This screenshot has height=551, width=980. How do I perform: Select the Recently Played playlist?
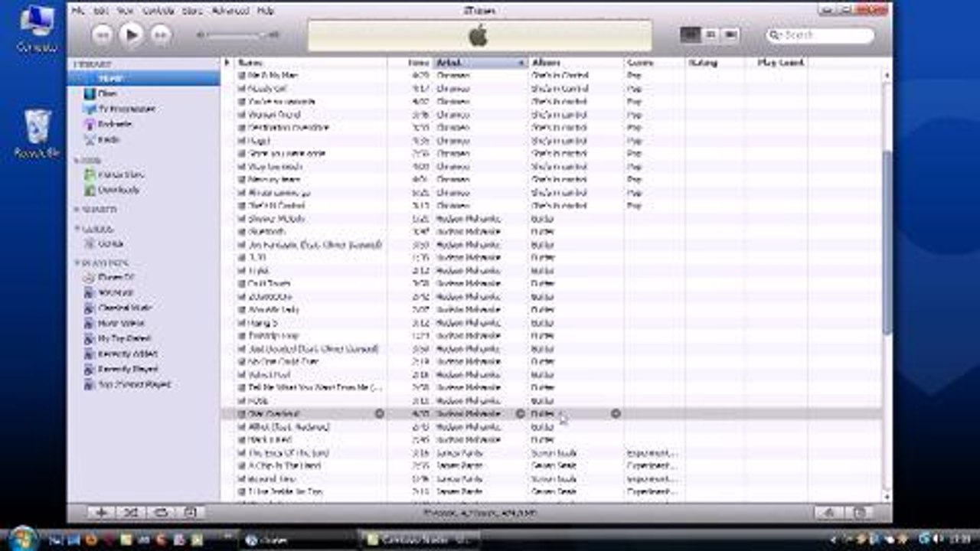(x=127, y=369)
